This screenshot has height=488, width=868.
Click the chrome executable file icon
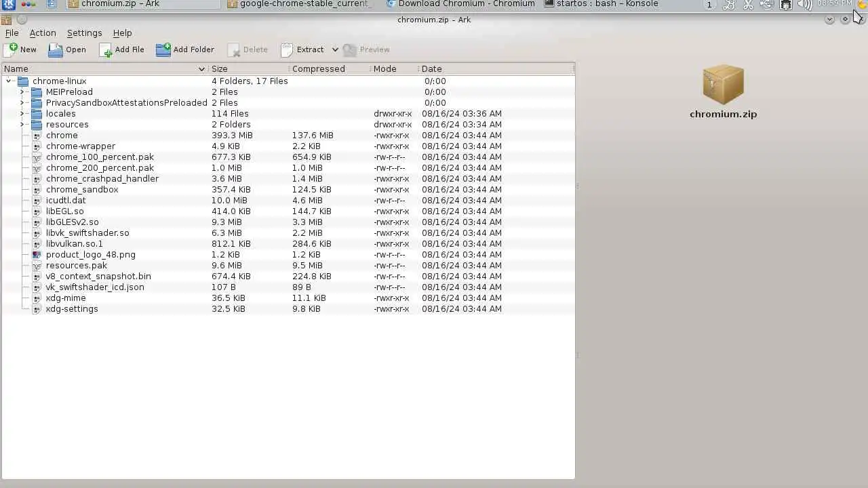click(x=37, y=136)
